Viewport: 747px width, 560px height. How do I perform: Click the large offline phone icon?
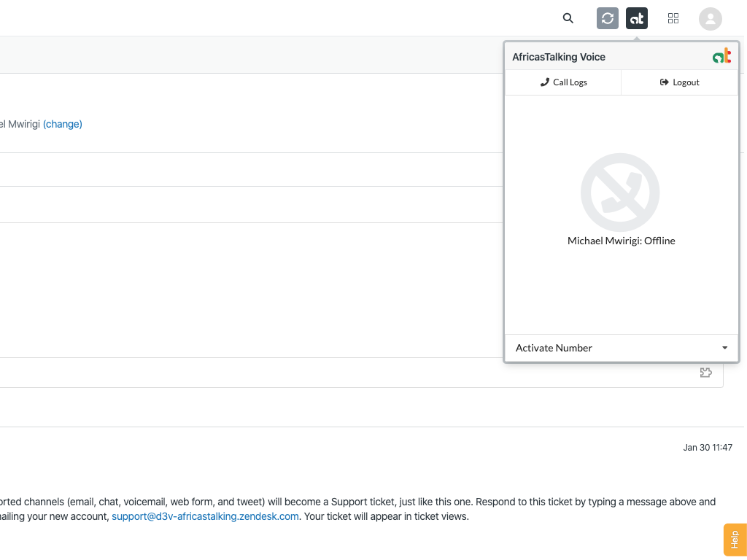[x=620, y=192]
